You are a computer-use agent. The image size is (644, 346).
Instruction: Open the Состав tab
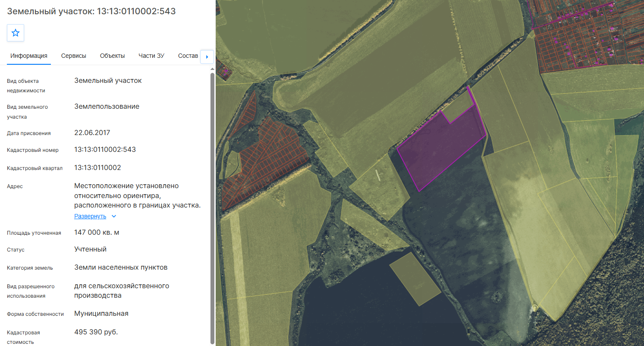coord(188,56)
